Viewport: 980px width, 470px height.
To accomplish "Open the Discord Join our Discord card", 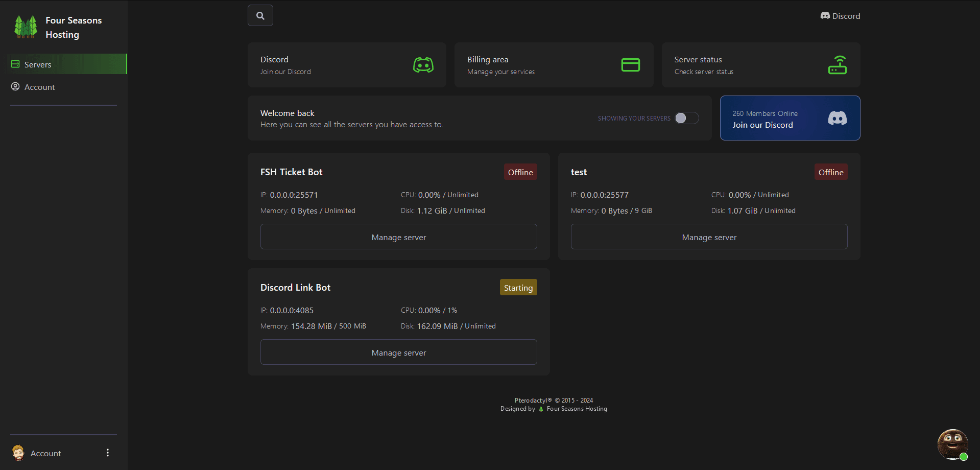I will (x=347, y=65).
